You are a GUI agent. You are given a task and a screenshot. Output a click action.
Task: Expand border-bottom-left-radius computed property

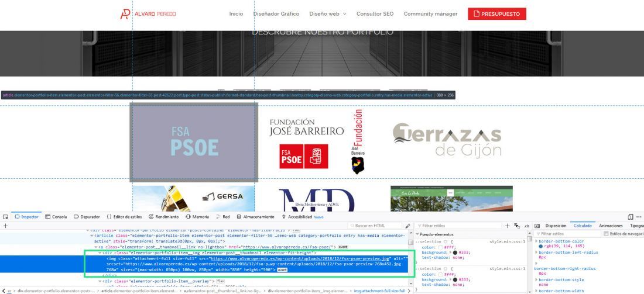536,252
